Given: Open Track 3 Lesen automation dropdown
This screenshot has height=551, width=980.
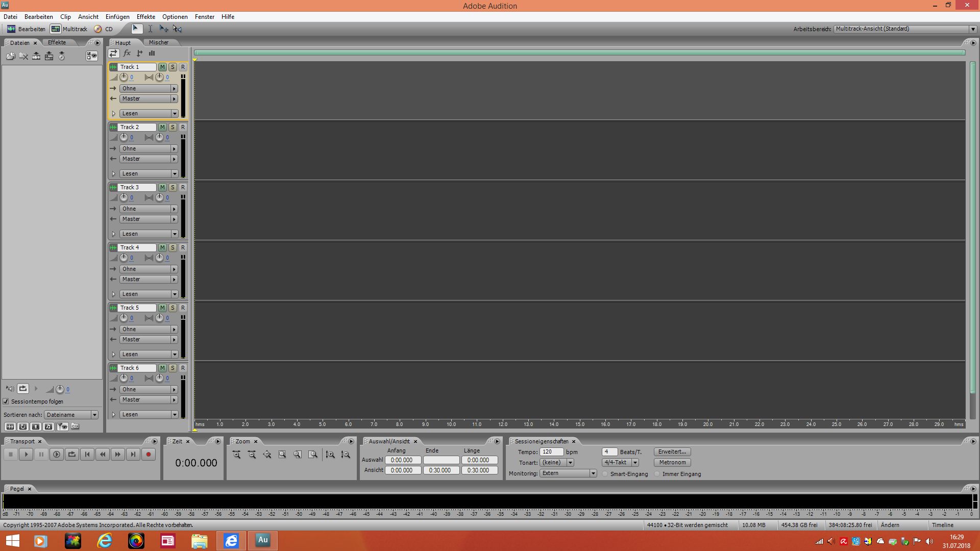Looking at the screenshot, I should pyautogui.click(x=149, y=234).
